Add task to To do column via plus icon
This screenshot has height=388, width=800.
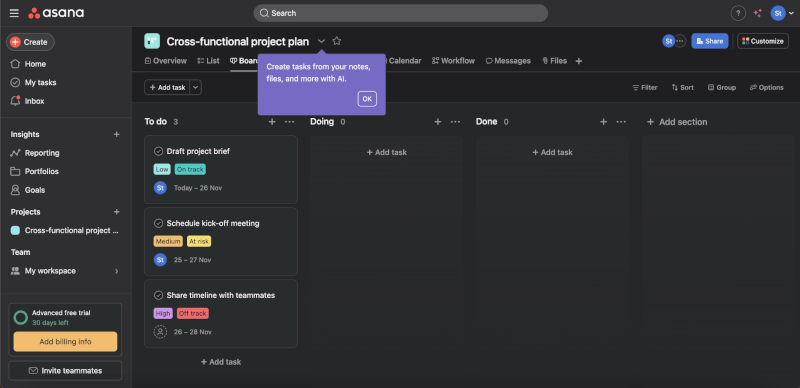click(272, 122)
